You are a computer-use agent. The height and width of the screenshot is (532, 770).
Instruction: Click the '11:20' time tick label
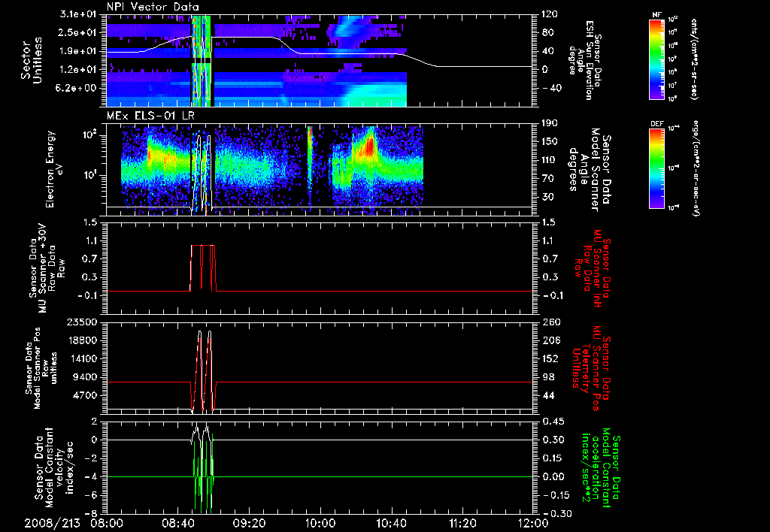tap(462, 524)
